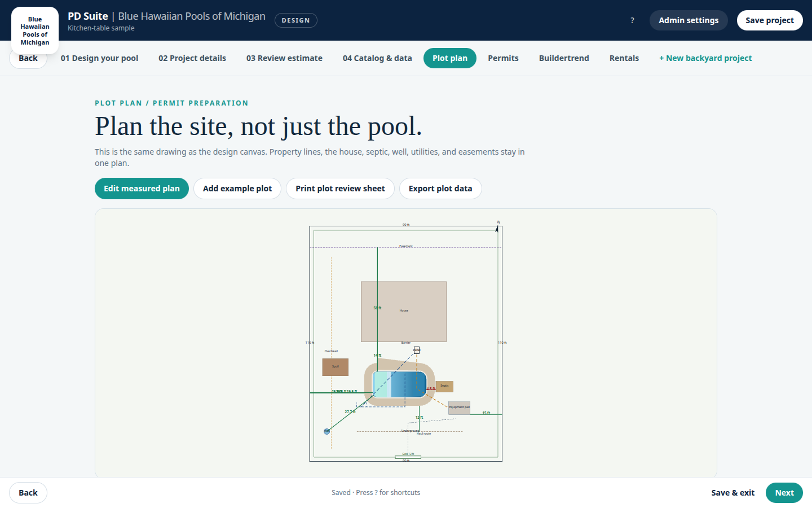This screenshot has height=508, width=812.
Task: Click the Blue Hawaiian Pools of Michigan logo
Action: 35,30
